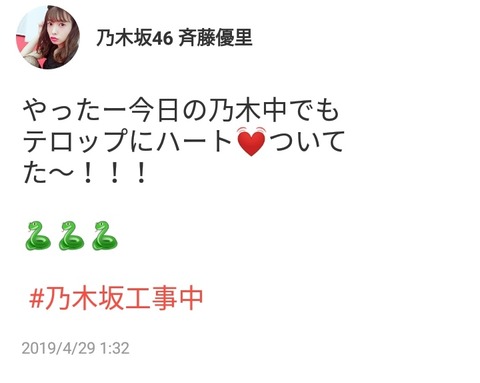480x383 pixels.
Task: Click the word テロップ in the message
Action: [76, 142]
